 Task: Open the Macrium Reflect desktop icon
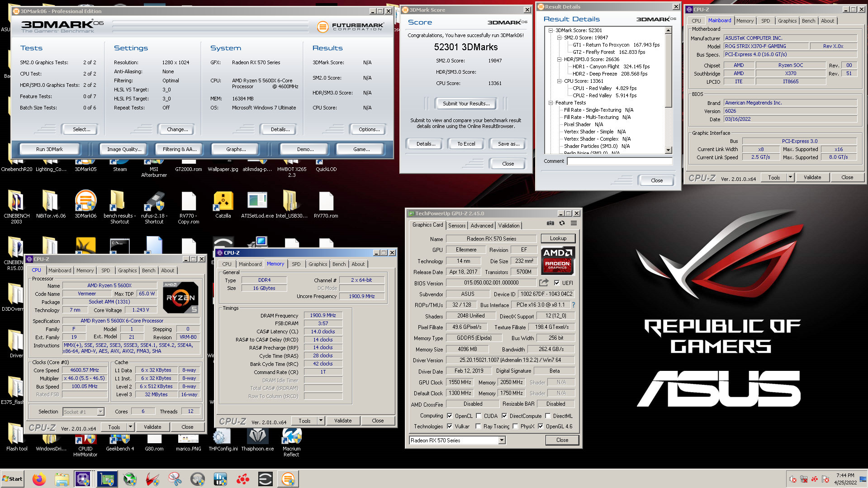click(x=292, y=442)
